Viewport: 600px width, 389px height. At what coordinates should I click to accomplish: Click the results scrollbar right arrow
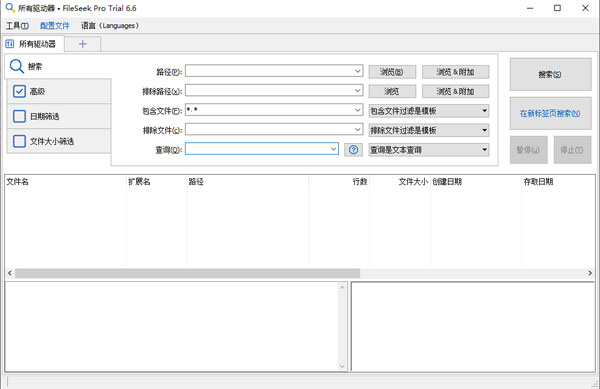[x=590, y=273]
